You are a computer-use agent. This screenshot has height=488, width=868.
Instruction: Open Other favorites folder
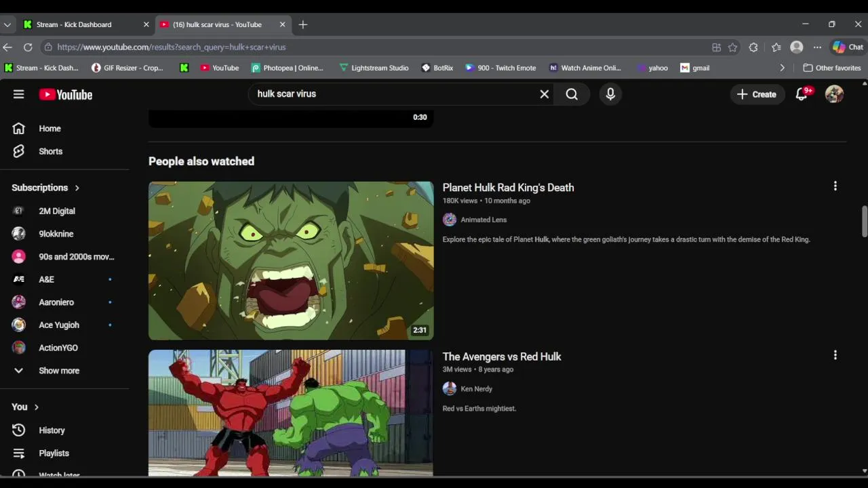tap(832, 68)
